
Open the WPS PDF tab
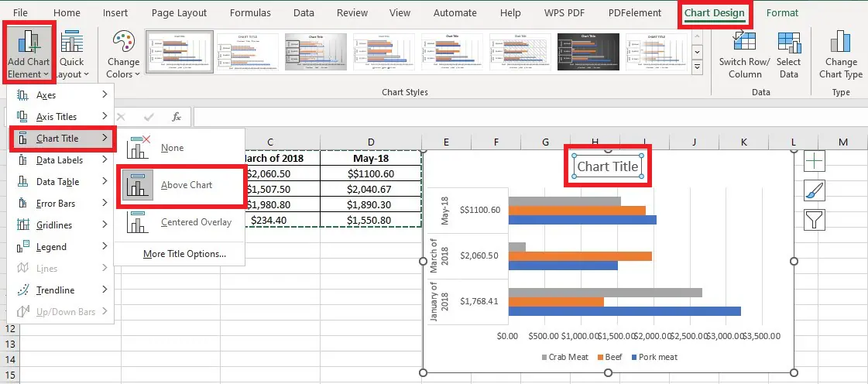tap(564, 12)
